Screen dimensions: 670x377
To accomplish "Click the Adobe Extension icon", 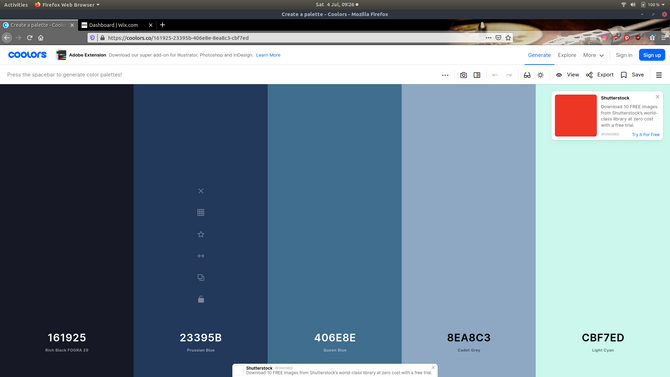I will tap(61, 55).
